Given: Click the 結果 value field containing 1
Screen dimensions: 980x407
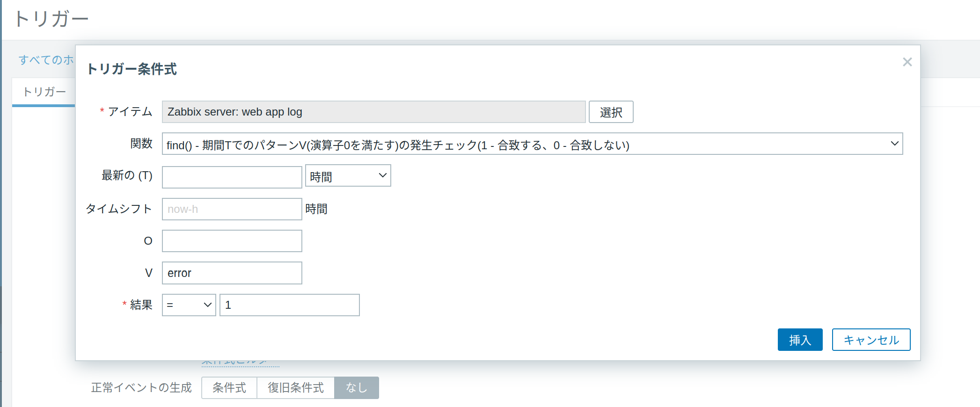Looking at the screenshot, I should point(289,305).
